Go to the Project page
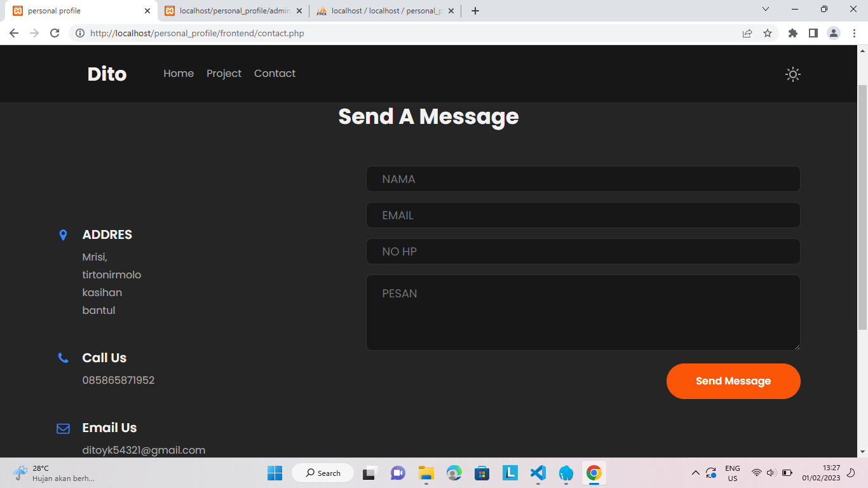 point(224,74)
